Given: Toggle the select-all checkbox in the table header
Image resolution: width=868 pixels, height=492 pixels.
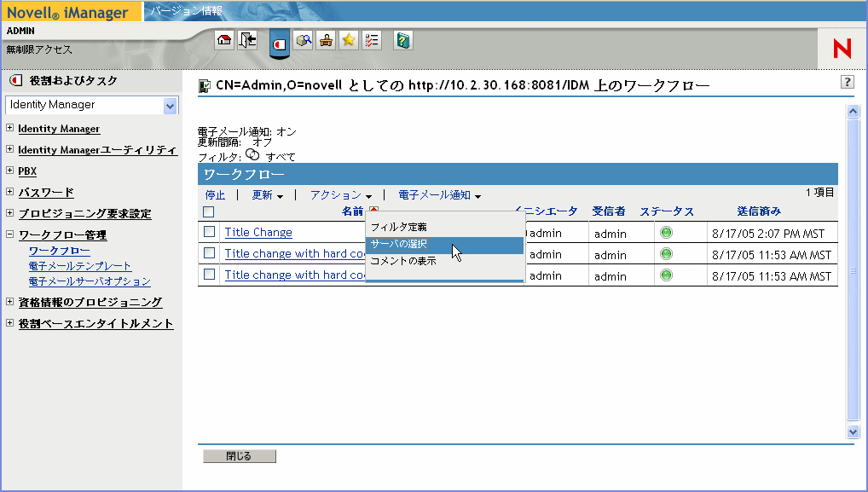Looking at the screenshot, I should coord(210,211).
